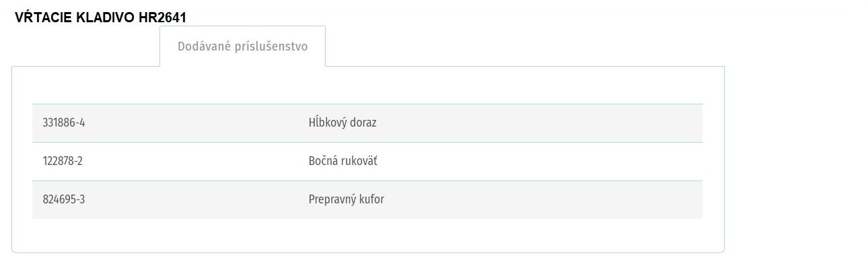Viewport: 868px width, 266px height.
Task: Click the word Hĺbkový in first row
Action: 328,123
